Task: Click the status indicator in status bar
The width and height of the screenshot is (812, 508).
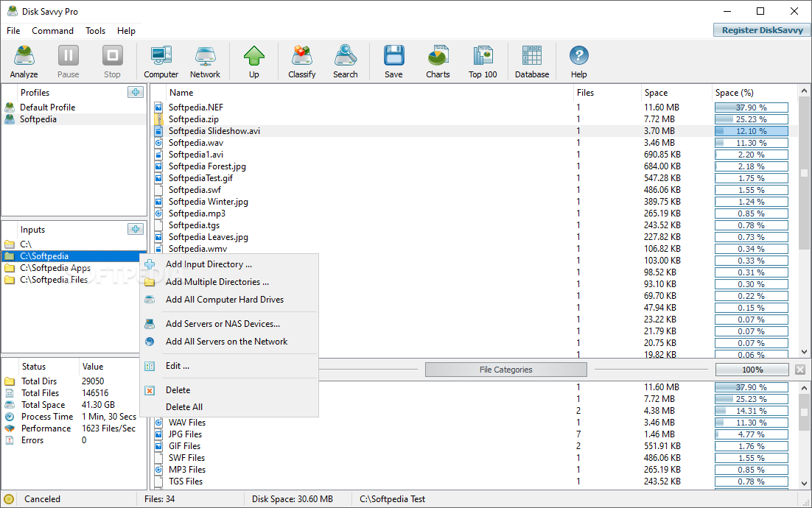Action: pos(8,499)
